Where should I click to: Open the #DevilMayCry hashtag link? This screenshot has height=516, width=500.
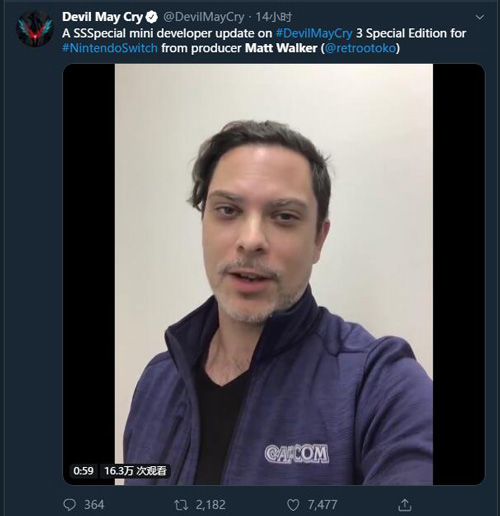(314, 33)
